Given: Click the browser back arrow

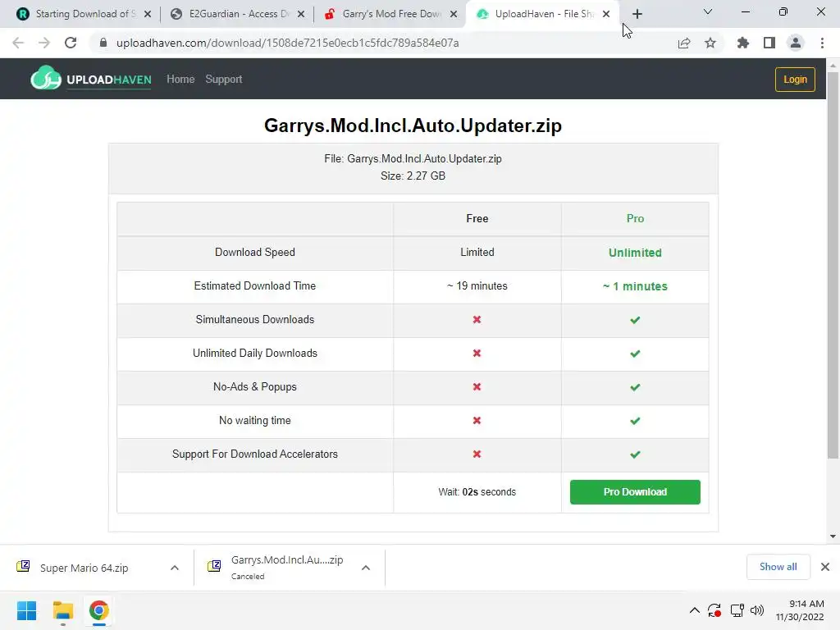Looking at the screenshot, I should (x=18, y=43).
